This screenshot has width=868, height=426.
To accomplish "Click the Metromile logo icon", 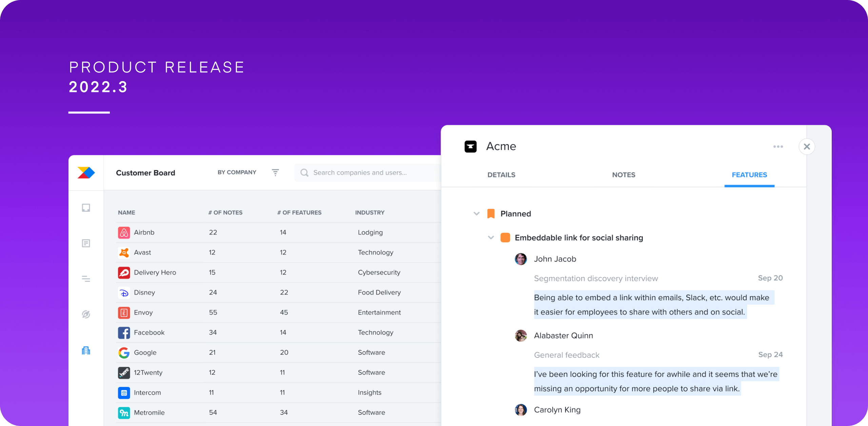I will click(124, 413).
